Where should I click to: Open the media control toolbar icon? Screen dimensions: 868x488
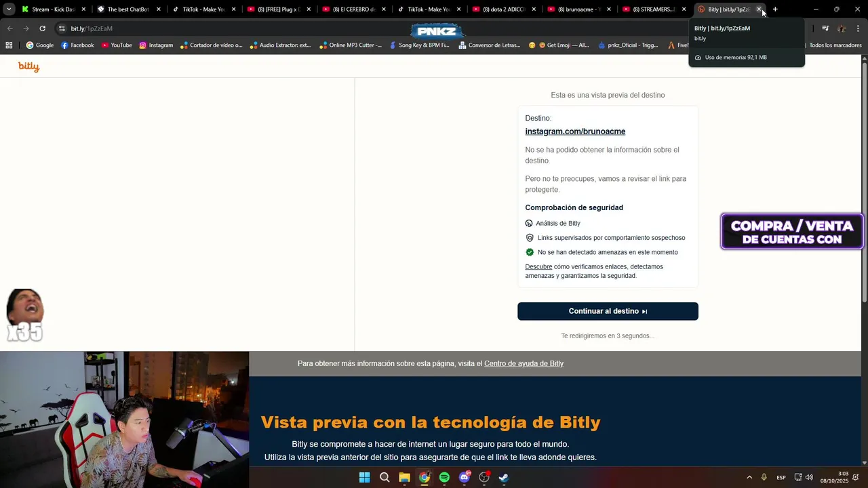[x=825, y=28]
